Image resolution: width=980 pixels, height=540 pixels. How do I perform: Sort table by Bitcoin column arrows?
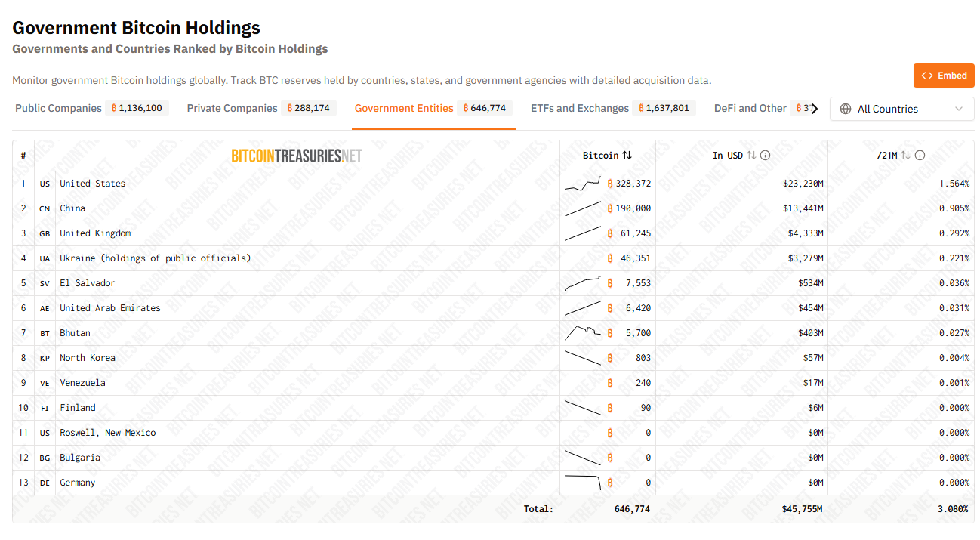(x=627, y=156)
